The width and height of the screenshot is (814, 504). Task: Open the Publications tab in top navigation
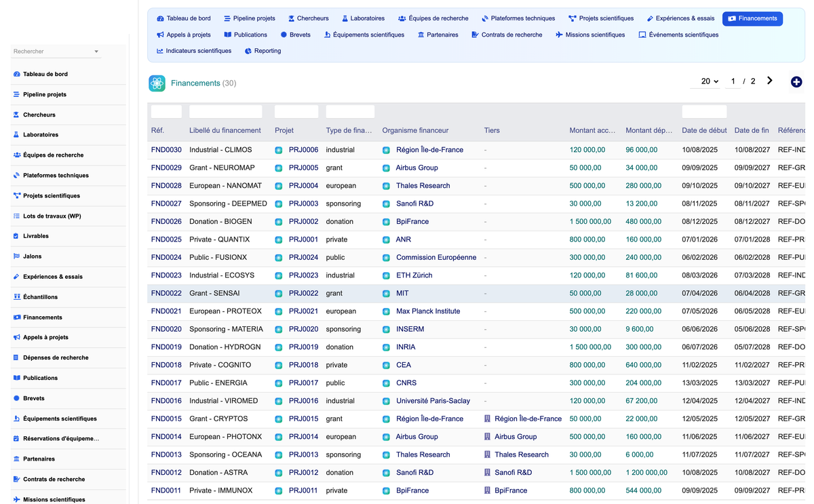coord(246,35)
